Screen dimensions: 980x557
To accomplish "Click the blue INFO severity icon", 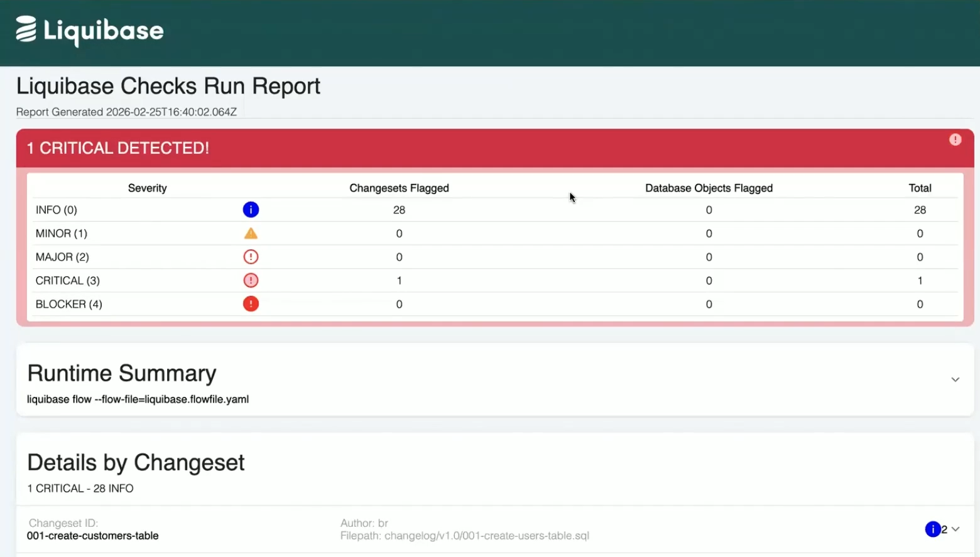I will (251, 210).
